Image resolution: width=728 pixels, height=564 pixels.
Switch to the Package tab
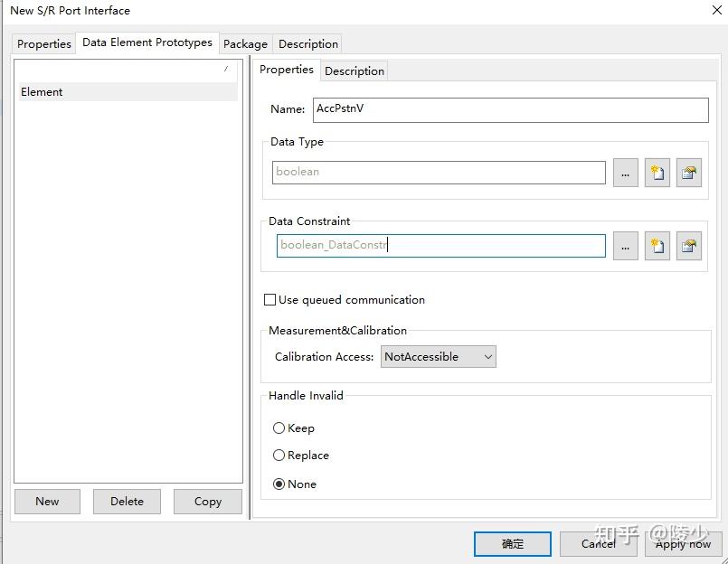click(x=245, y=43)
